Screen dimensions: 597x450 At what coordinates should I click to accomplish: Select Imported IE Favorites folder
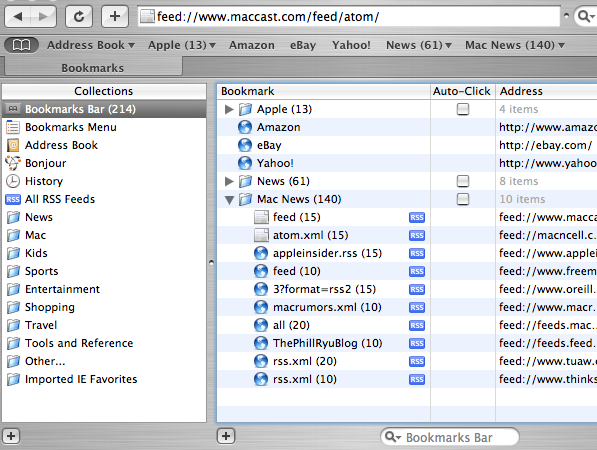pyautogui.click(x=104, y=379)
